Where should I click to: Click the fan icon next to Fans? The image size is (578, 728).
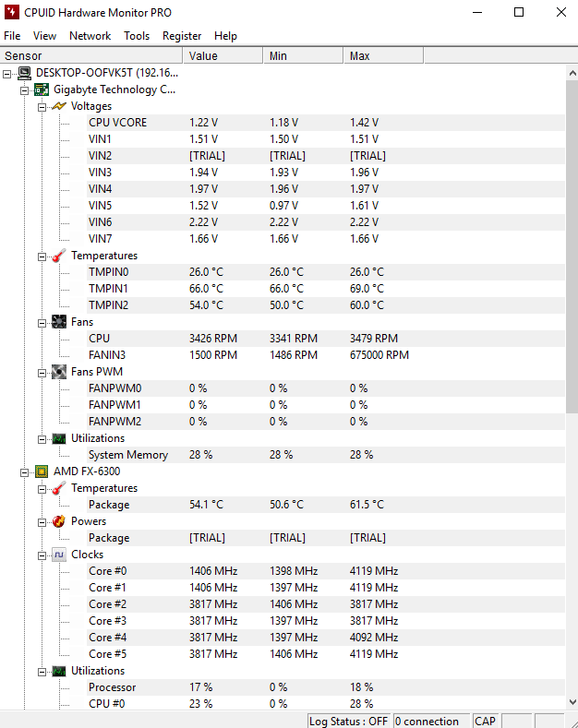click(59, 322)
